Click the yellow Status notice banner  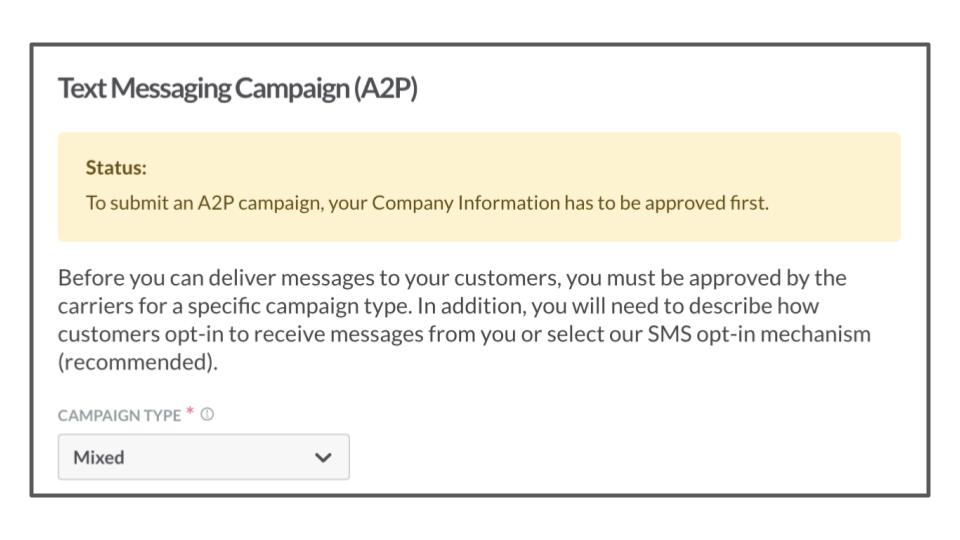(x=479, y=187)
